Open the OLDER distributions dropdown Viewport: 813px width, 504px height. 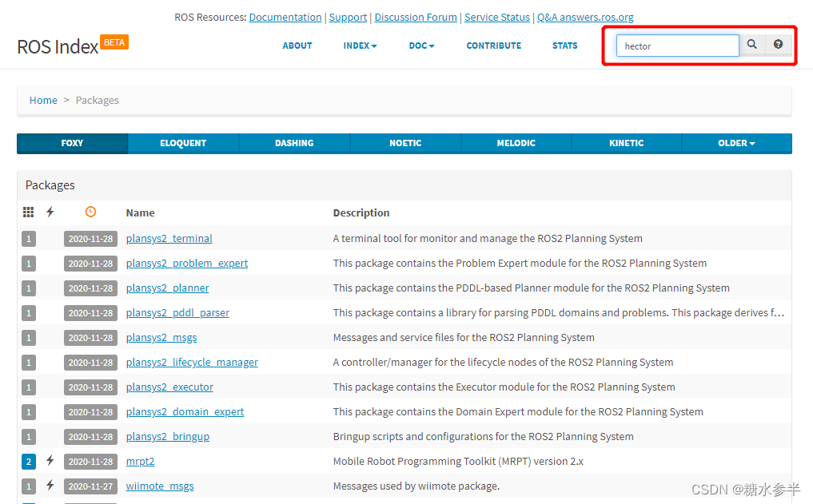pos(736,143)
